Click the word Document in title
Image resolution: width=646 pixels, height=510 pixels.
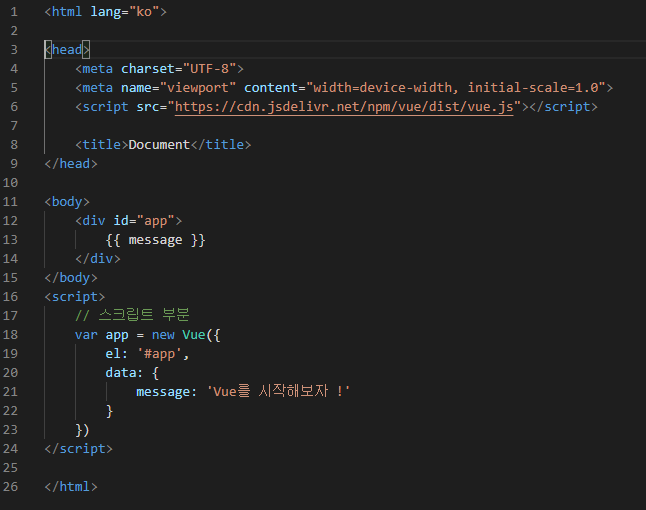(159, 145)
